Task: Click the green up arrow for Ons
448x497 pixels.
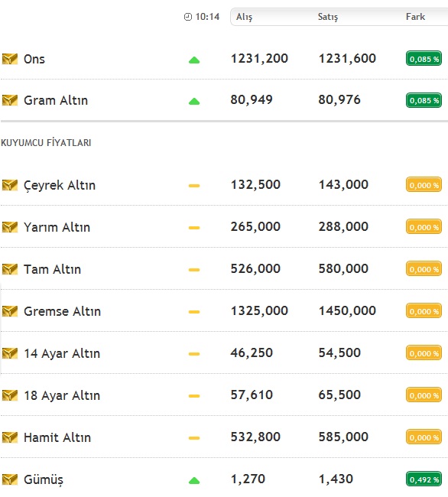Action: click(x=194, y=60)
